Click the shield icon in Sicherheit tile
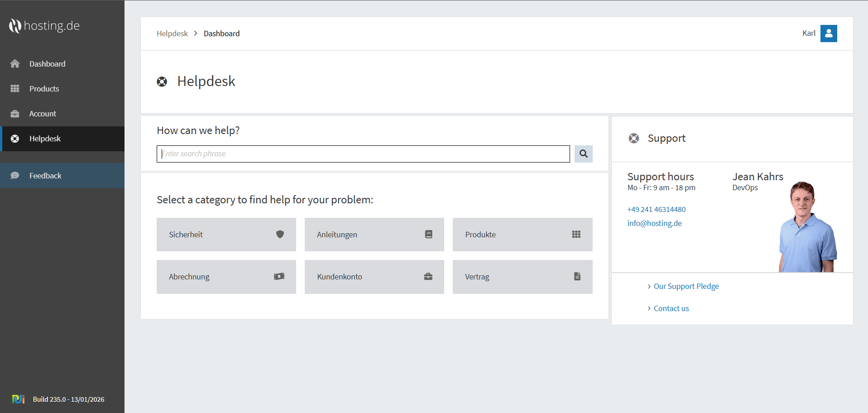The image size is (868, 413). (x=280, y=234)
